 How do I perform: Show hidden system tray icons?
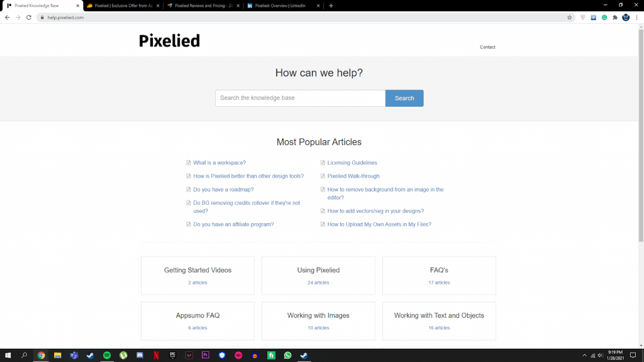coord(584,356)
